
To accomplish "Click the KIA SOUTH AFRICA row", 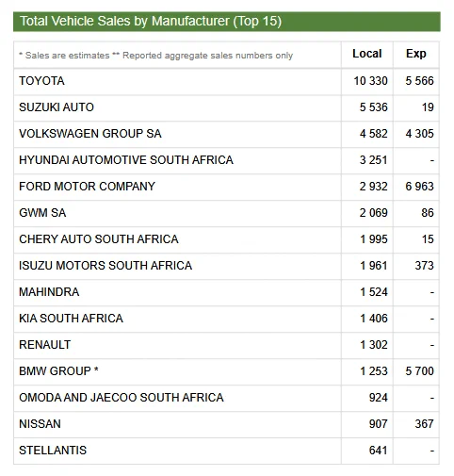I will [226, 319].
